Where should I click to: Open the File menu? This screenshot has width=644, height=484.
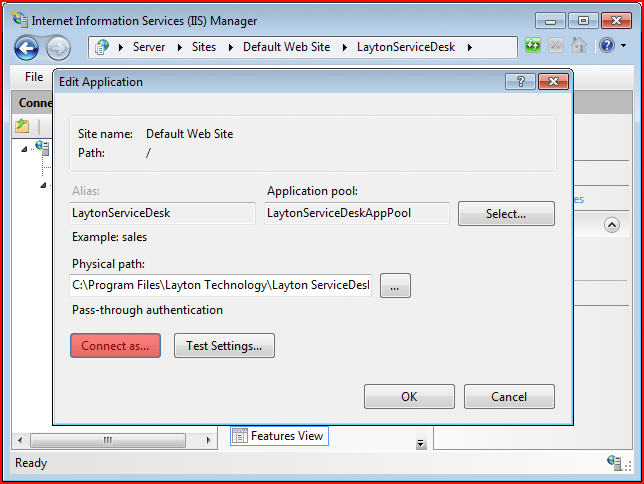pos(34,77)
